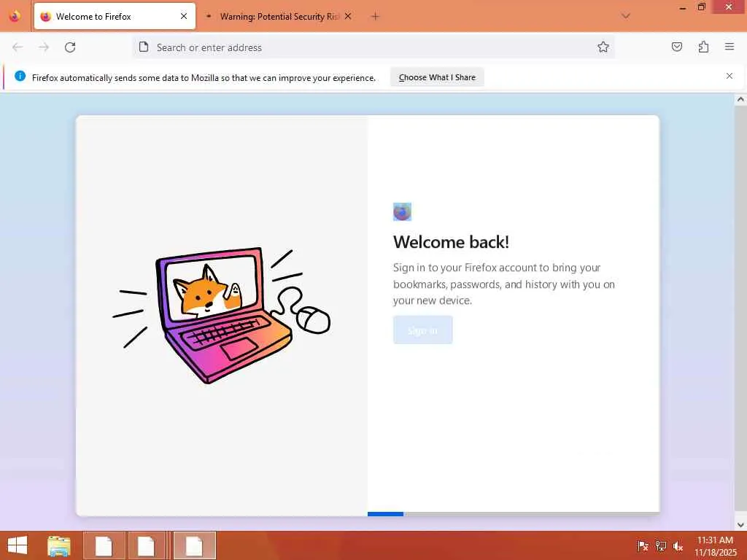Select the second blank document taskbar item
The height and width of the screenshot is (560, 747).
tap(146, 545)
